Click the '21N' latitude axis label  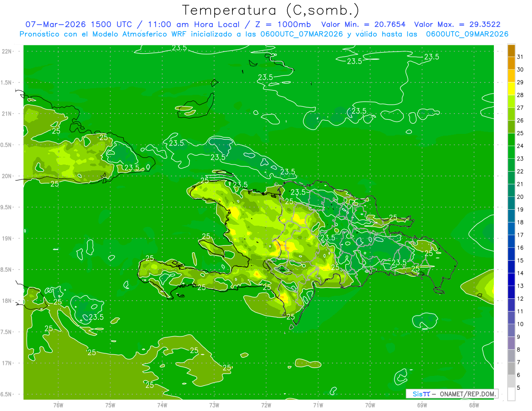(x=8, y=114)
